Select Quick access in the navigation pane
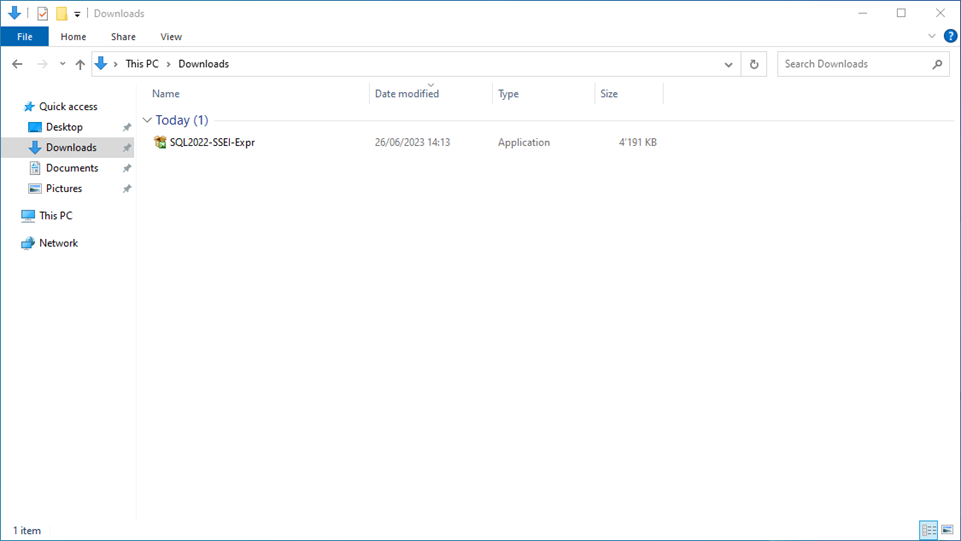The width and height of the screenshot is (961, 541). (x=68, y=107)
